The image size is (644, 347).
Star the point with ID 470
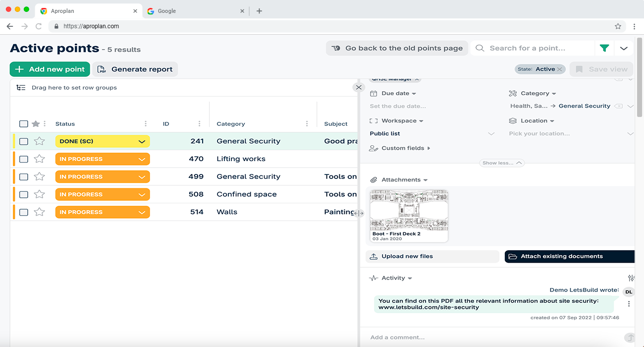(40, 159)
